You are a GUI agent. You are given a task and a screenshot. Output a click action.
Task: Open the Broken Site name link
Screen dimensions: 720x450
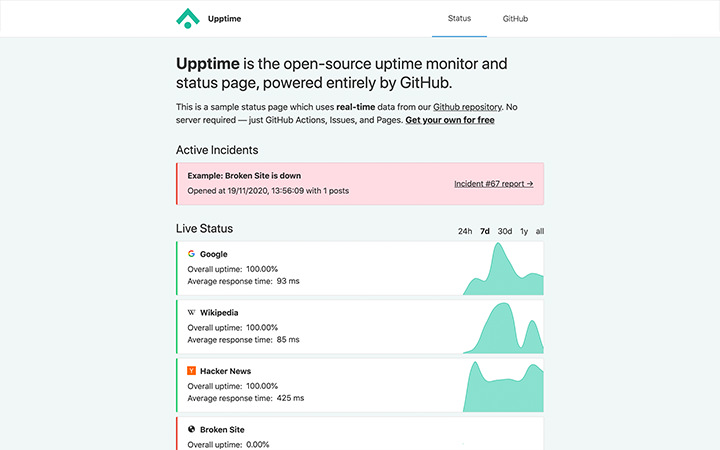[x=222, y=430]
